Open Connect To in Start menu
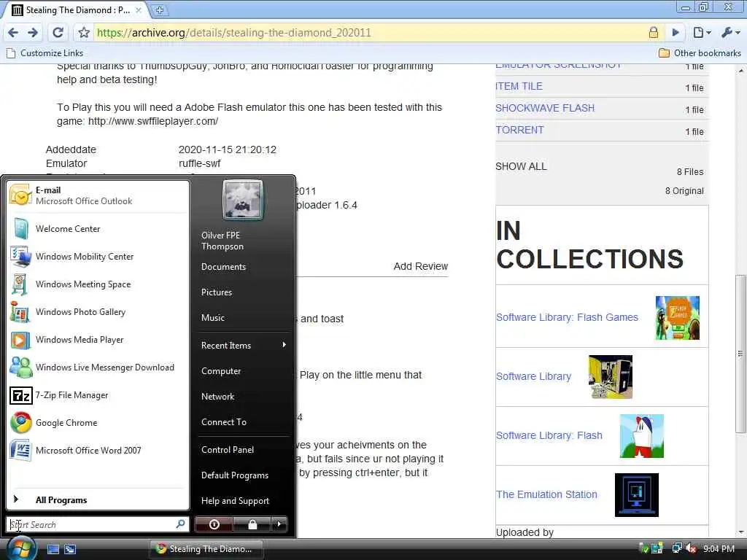747x560 pixels. [224, 422]
